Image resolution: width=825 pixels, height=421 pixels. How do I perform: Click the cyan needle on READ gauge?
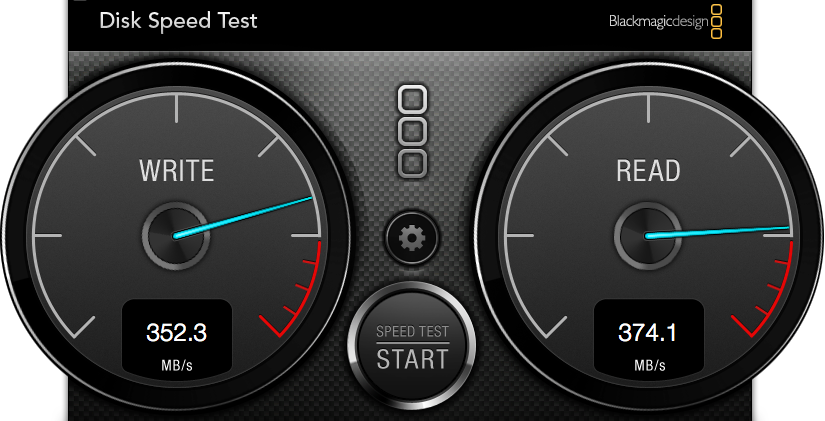[x=718, y=232]
